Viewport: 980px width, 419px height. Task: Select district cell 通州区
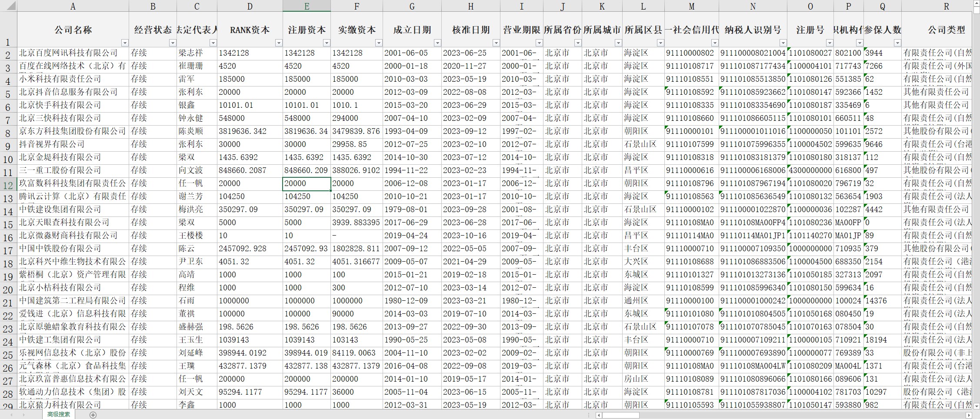coord(643,301)
